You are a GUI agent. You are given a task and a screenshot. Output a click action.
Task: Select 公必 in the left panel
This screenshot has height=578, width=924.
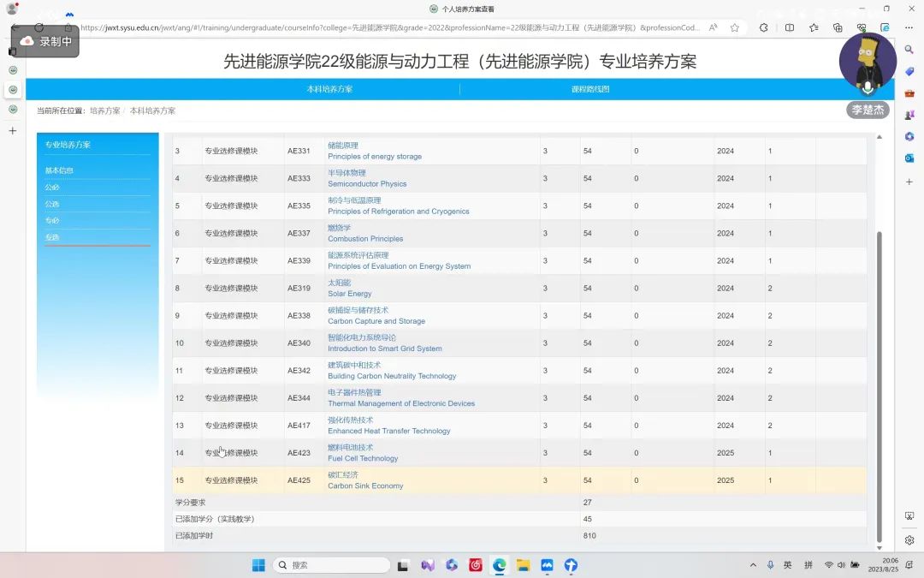click(52, 188)
